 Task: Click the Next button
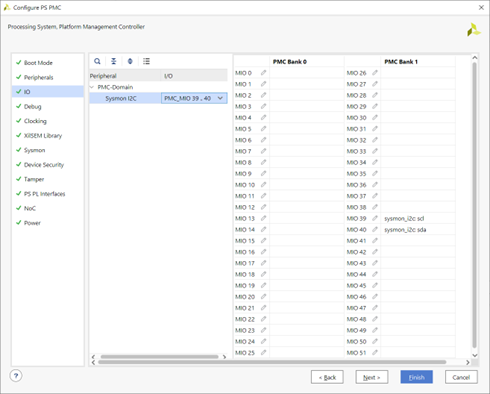click(372, 377)
